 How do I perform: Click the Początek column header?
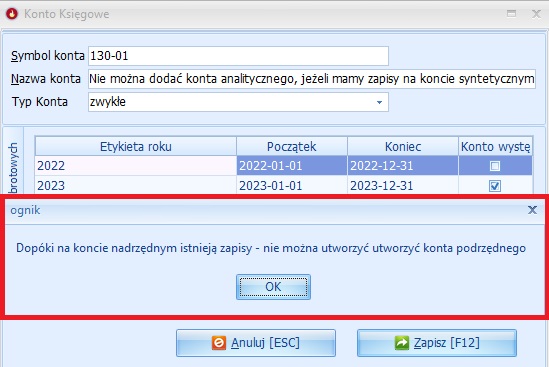pyautogui.click(x=292, y=146)
